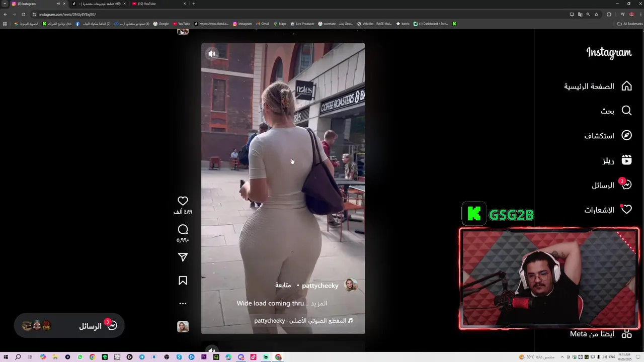
Task: Click the address bar URL
Action: 67,15
